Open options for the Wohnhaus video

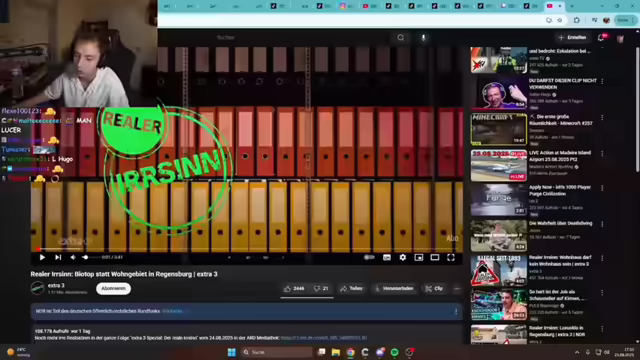[602, 258]
